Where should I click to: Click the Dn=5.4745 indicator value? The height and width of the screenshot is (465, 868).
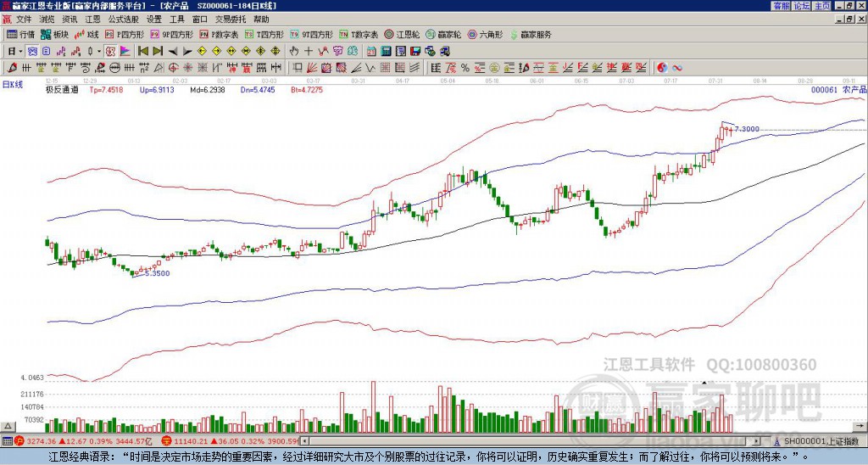[x=258, y=89]
